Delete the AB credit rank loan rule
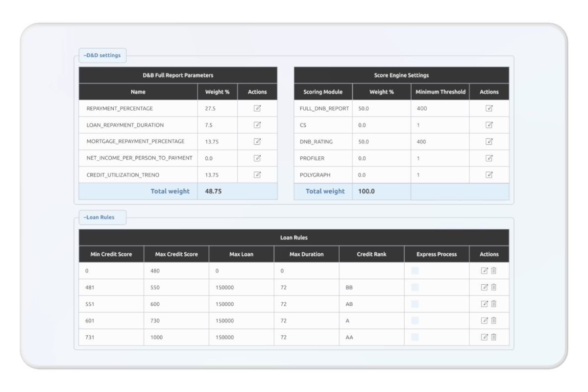This screenshot has width=588, height=392. click(494, 304)
